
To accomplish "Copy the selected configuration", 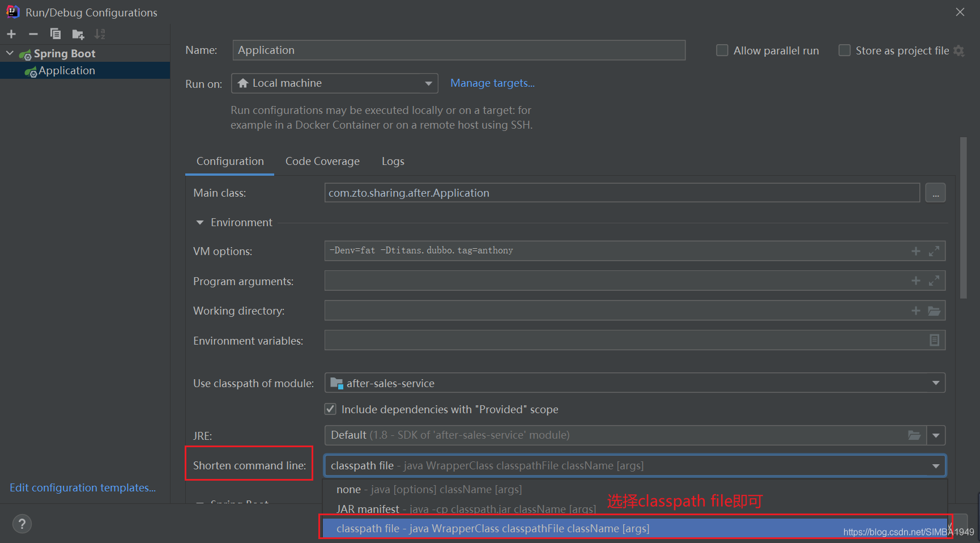I will pos(56,34).
